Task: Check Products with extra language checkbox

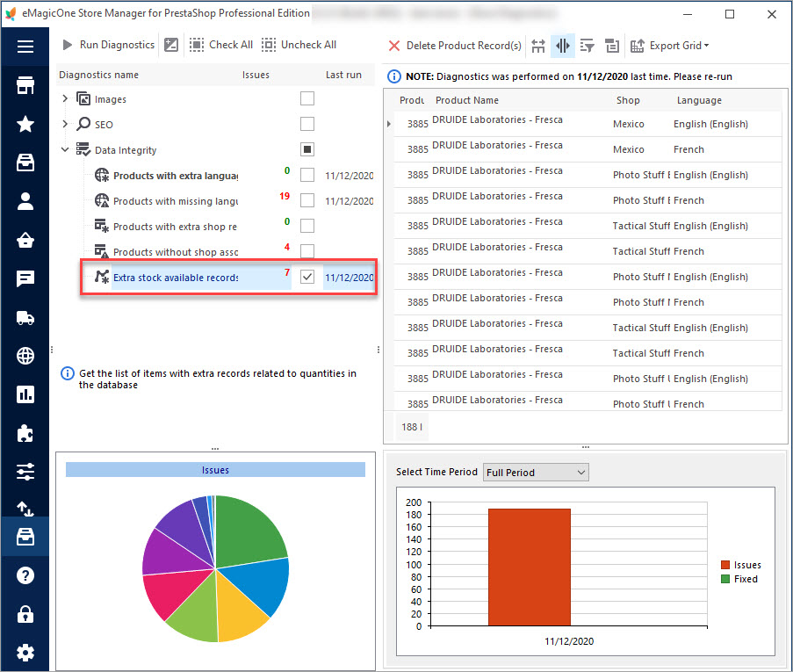Action: pyautogui.click(x=307, y=175)
